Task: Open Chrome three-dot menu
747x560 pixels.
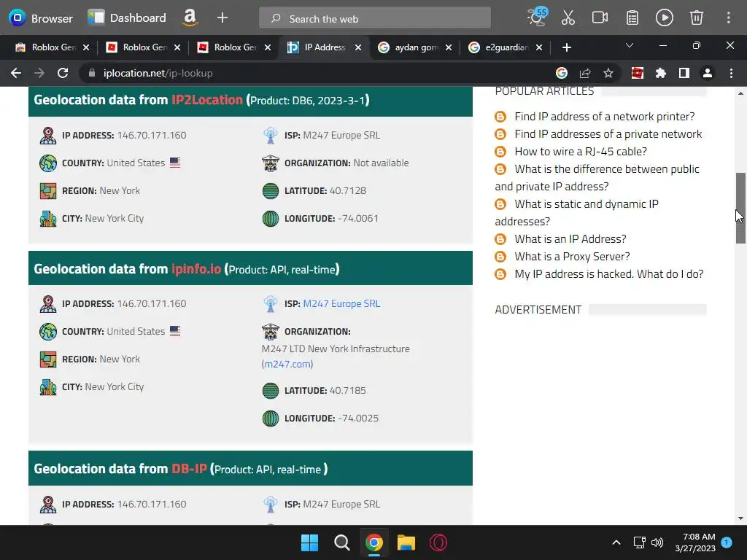Action: coord(731,73)
